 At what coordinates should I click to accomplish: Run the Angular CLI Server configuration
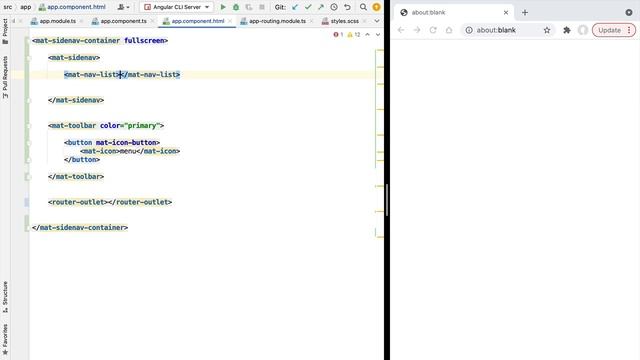(223, 7)
